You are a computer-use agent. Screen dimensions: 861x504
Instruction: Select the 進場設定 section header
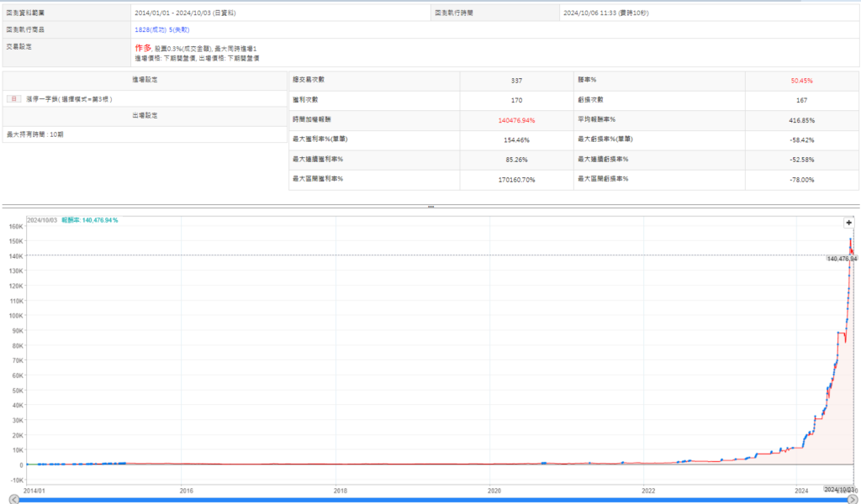pos(145,80)
